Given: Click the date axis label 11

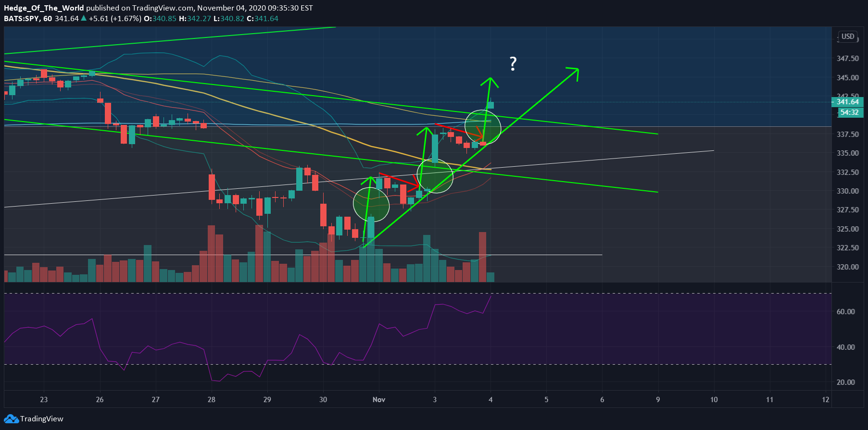Looking at the screenshot, I should (770, 400).
